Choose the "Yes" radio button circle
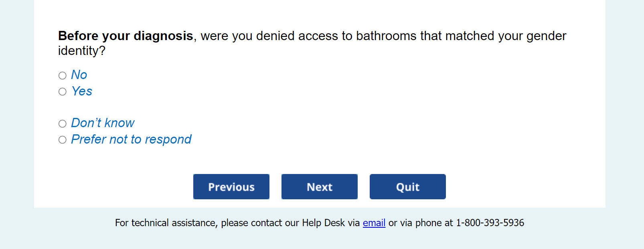This screenshot has height=249, width=644. (63, 92)
